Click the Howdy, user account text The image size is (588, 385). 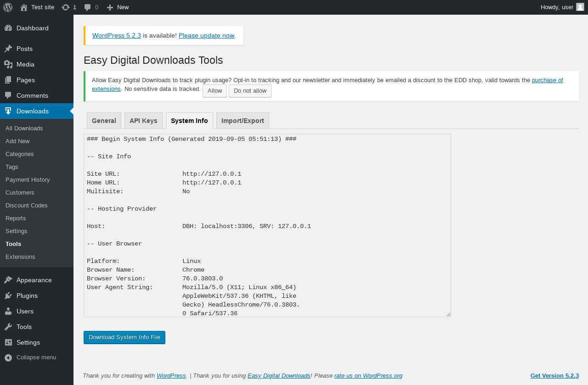click(x=557, y=7)
